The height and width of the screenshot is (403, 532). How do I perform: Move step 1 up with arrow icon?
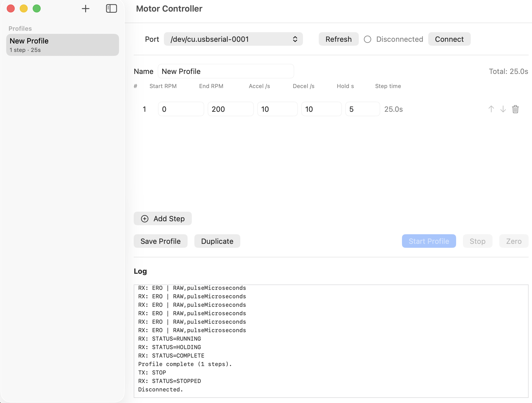click(491, 109)
